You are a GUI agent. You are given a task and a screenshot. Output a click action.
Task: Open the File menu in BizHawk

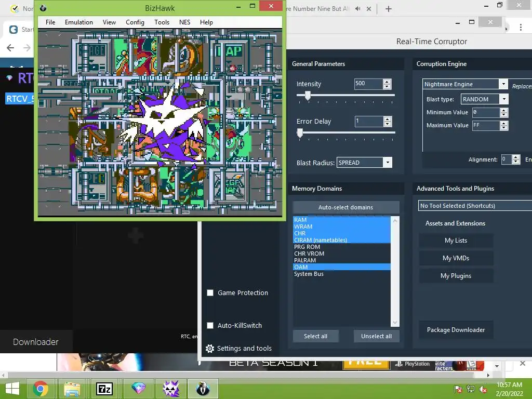pyautogui.click(x=50, y=22)
